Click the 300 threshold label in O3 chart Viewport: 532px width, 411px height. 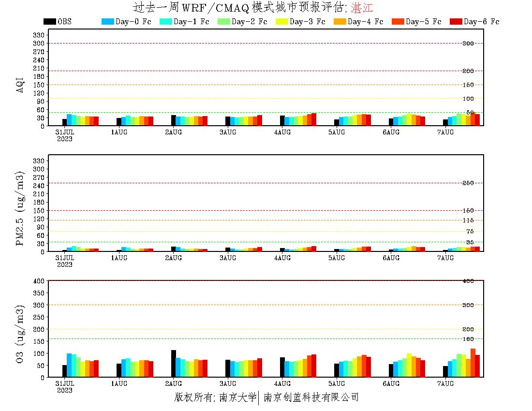coord(468,305)
